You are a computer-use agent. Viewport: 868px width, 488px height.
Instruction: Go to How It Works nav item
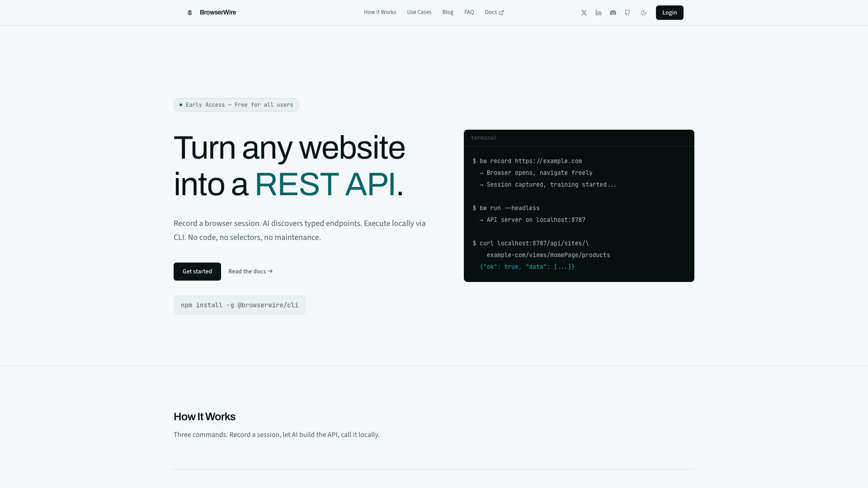pyautogui.click(x=380, y=12)
